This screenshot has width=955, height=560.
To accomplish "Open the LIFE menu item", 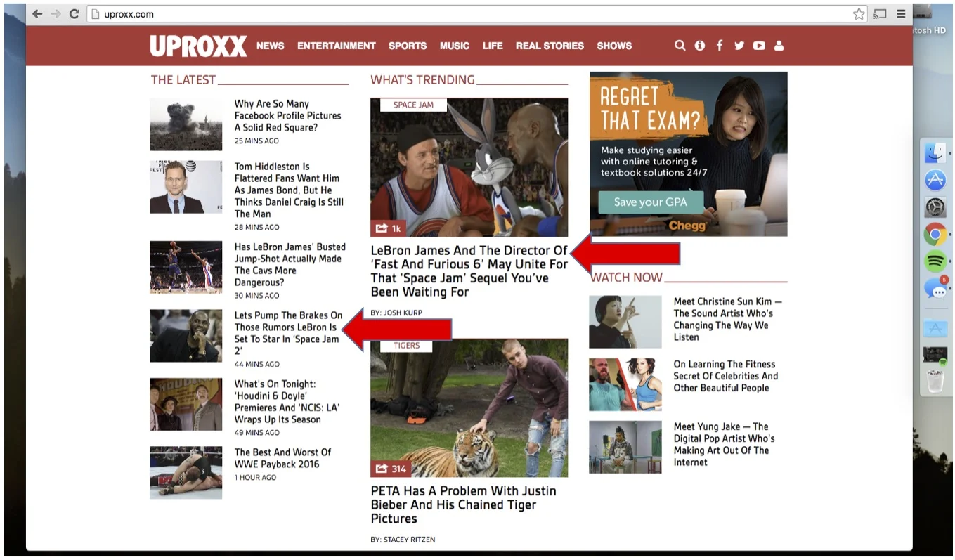I will (493, 46).
